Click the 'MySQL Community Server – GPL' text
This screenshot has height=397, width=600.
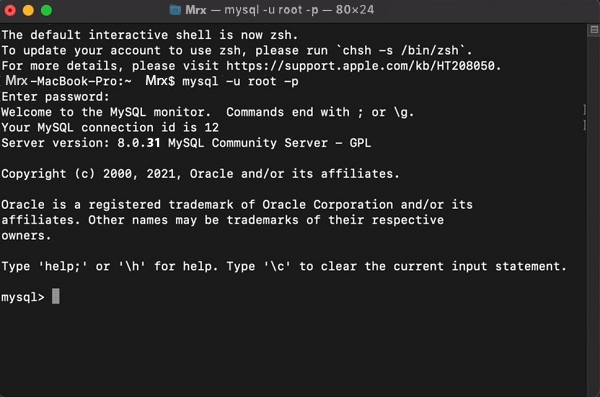(269, 143)
